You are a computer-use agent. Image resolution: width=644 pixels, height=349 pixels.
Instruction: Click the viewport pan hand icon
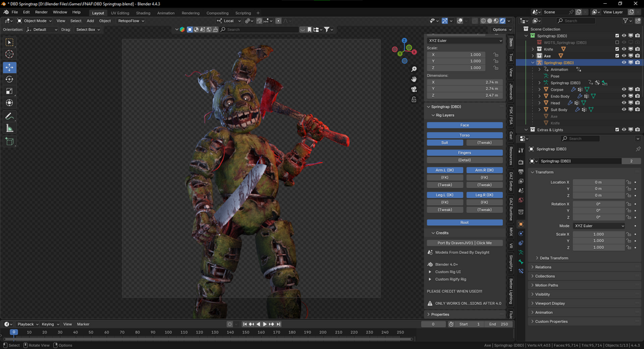click(414, 79)
